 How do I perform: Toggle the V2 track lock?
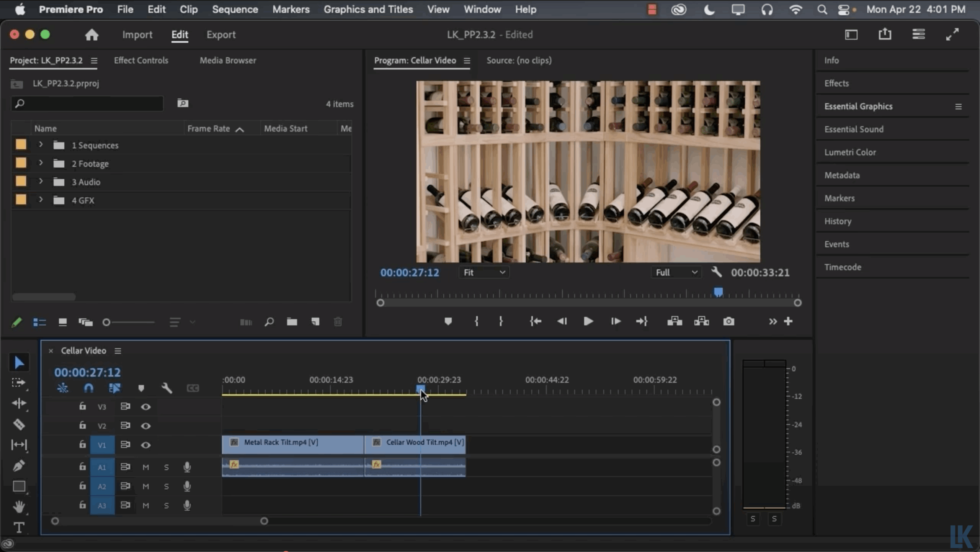82,425
